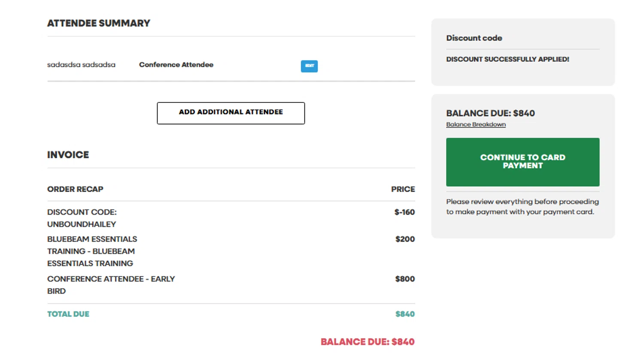
Task: Click the $-160 discount amount
Action: click(404, 212)
